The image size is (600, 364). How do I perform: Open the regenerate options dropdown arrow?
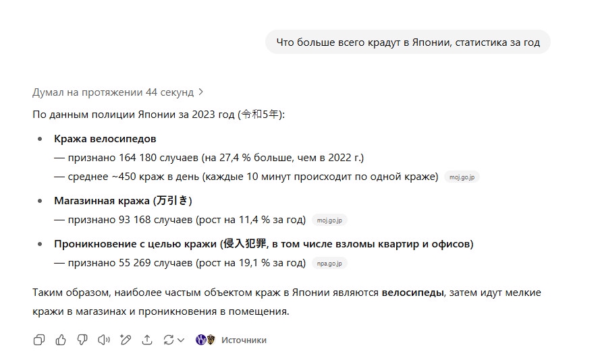pos(181,340)
